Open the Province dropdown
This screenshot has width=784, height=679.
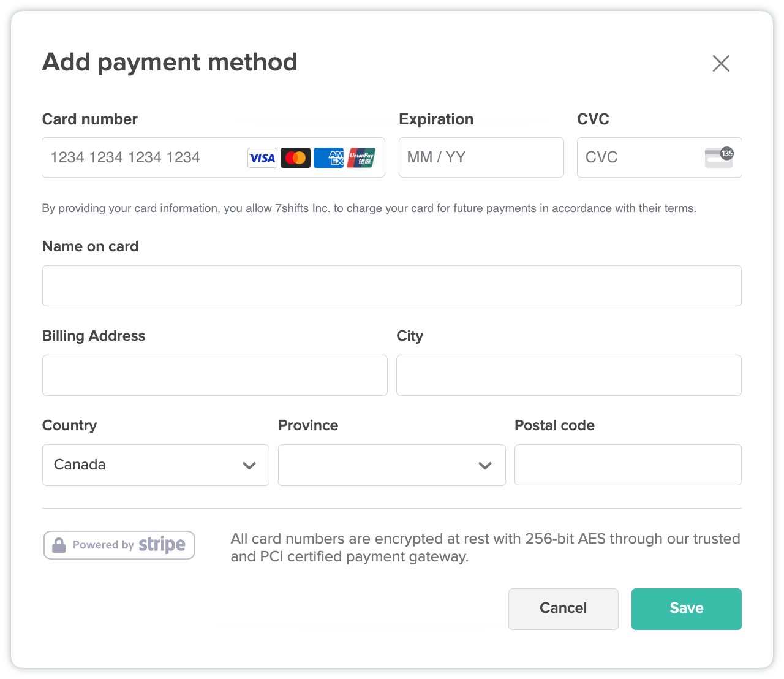tap(391, 465)
